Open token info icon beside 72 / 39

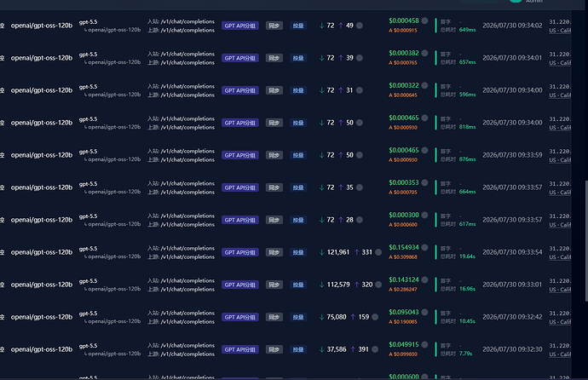(360, 58)
